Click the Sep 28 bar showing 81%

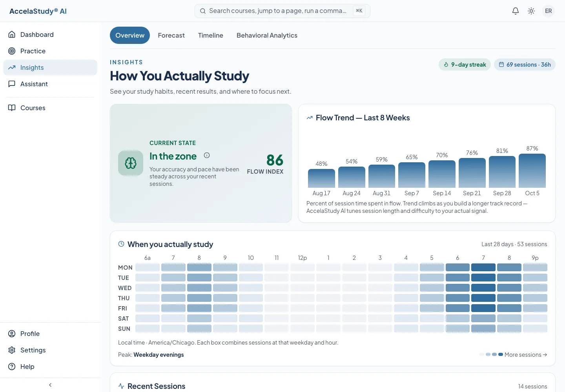pos(502,172)
